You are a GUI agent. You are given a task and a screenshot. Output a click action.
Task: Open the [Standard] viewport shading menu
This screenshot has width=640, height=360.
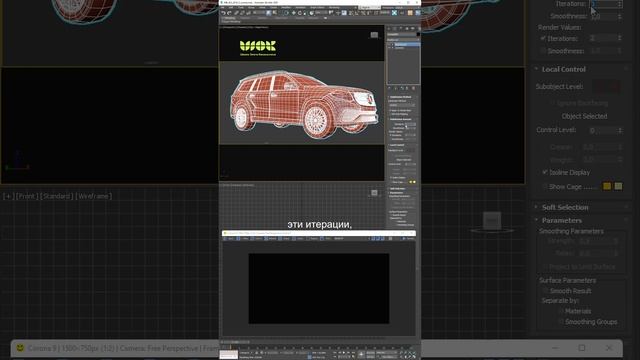pyautogui.click(x=57, y=196)
